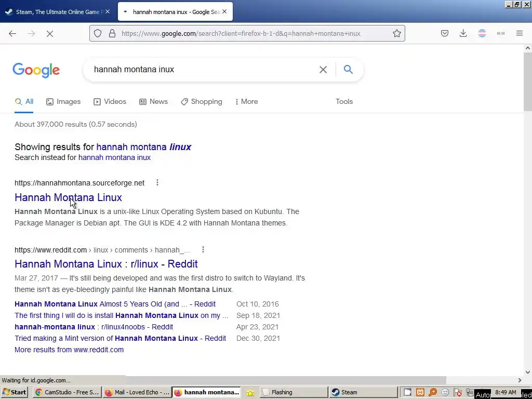Open the Downloads arrow icon
The image size is (532, 399).
point(463,33)
